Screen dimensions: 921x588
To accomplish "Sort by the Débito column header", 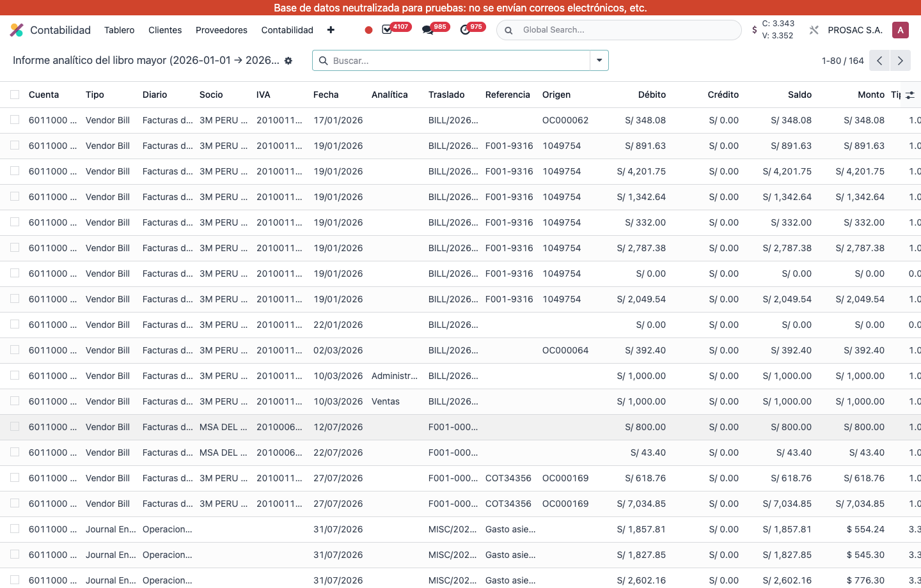I will pos(652,95).
